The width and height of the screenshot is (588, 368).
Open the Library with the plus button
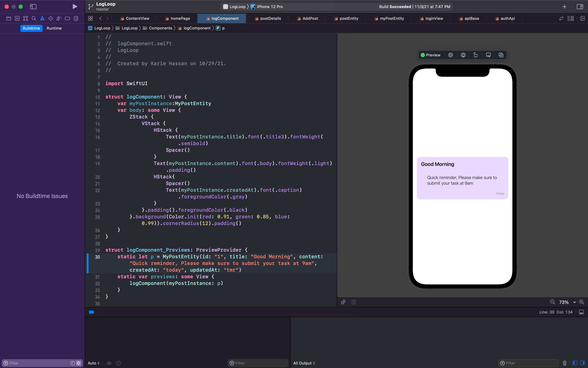click(x=564, y=7)
